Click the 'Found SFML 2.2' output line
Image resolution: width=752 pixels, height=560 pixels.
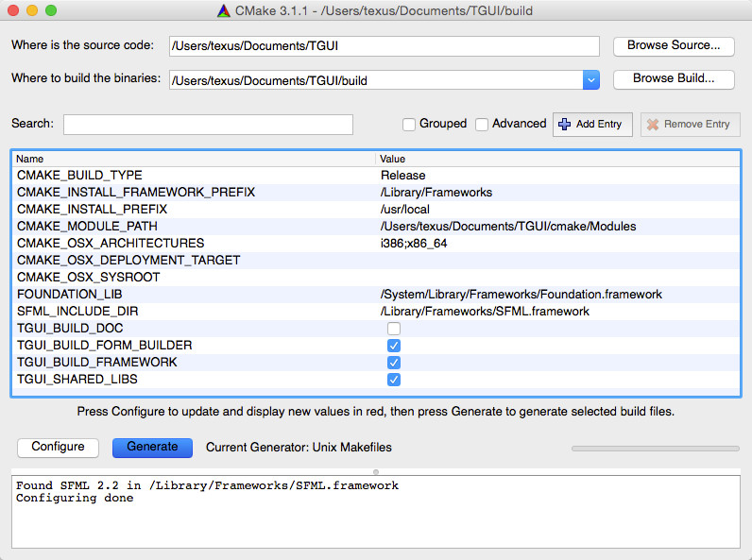[x=207, y=485]
